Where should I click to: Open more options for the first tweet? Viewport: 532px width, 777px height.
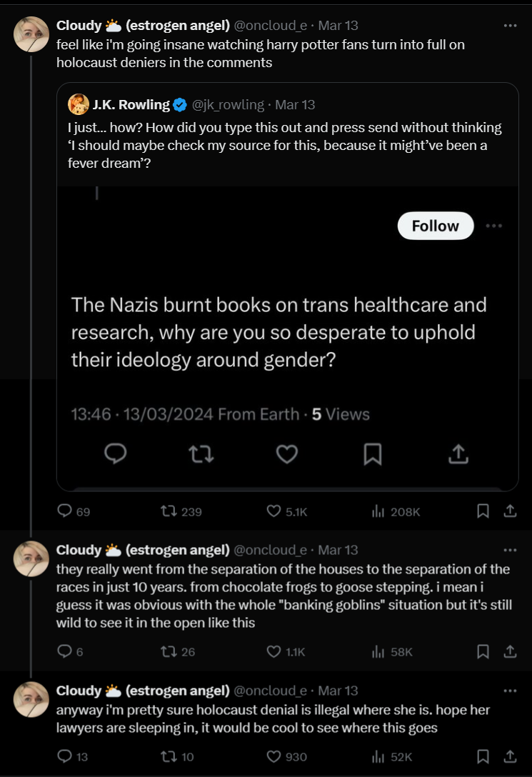510,26
